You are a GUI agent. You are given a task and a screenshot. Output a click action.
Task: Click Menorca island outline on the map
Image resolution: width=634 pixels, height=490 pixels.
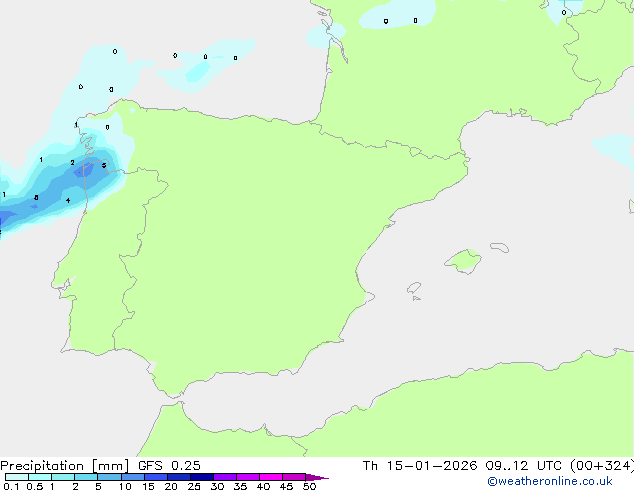point(500,247)
